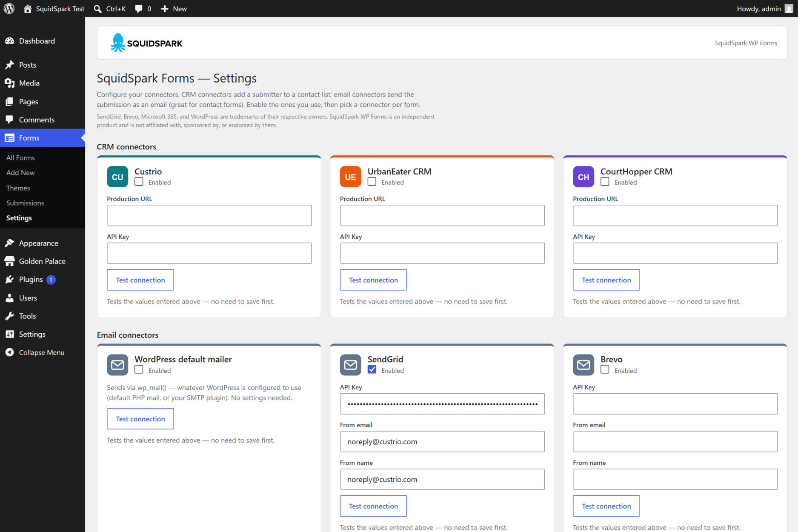Click the Users person icon
The image size is (798, 532).
[x=9, y=298]
